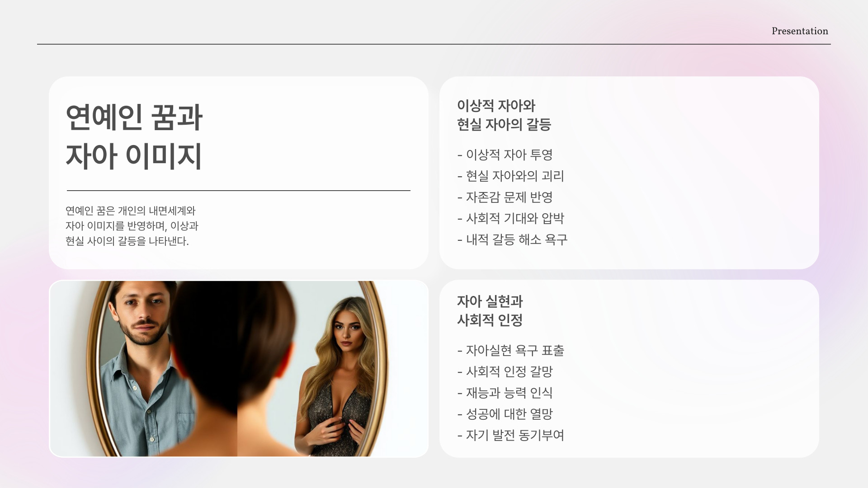Click bullet 내적 갈등 해소 욕구

pos(512,240)
